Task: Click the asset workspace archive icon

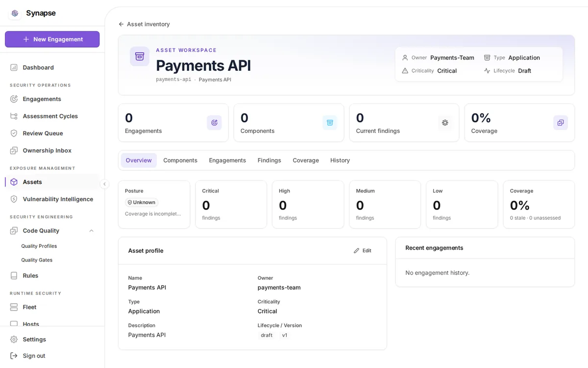Action: click(140, 56)
